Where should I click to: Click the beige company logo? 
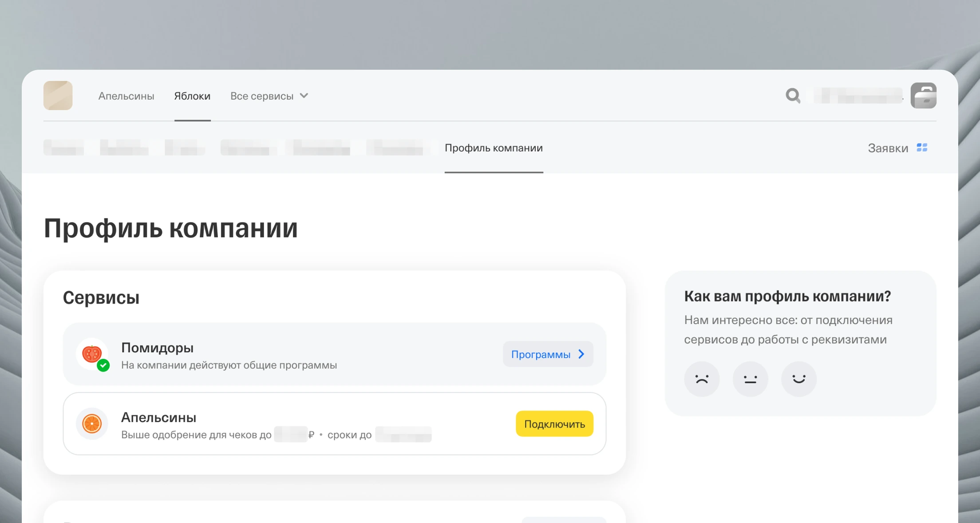click(58, 95)
